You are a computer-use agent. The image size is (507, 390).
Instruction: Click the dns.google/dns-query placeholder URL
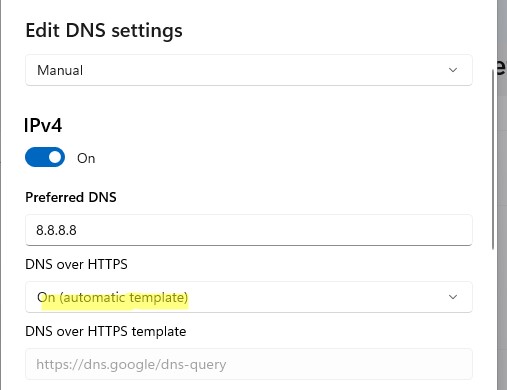(131, 364)
